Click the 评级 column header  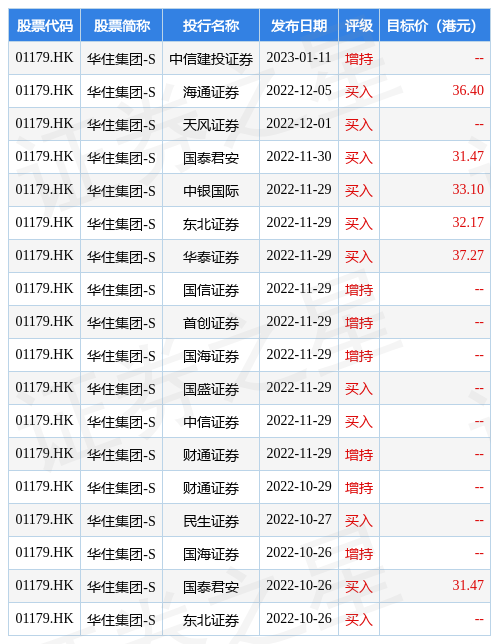[x=359, y=25]
